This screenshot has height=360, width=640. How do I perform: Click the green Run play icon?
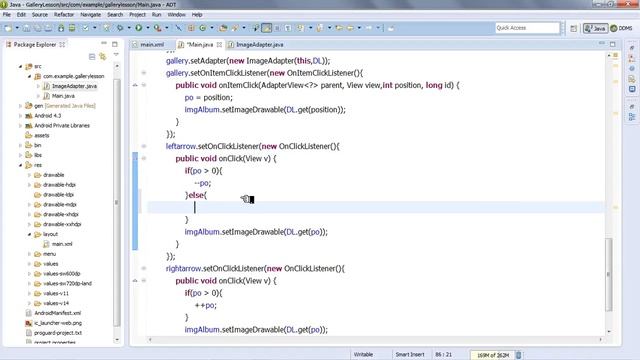click(x=139, y=28)
